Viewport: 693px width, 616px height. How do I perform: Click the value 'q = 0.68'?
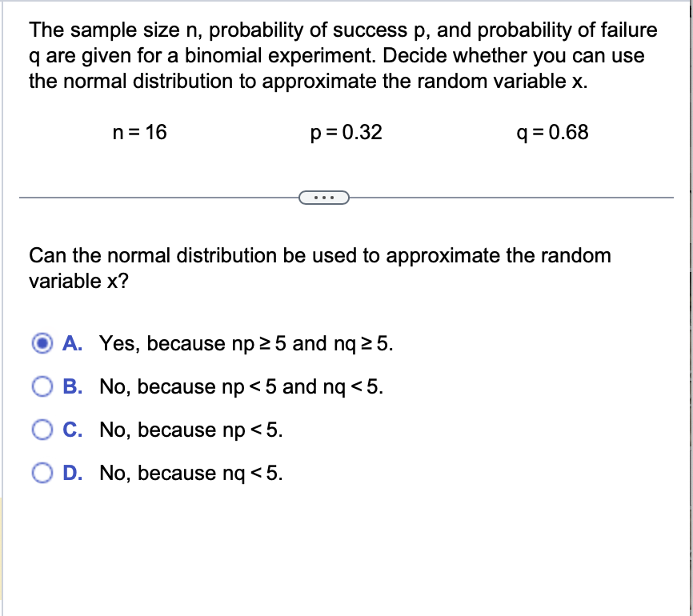click(x=552, y=133)
